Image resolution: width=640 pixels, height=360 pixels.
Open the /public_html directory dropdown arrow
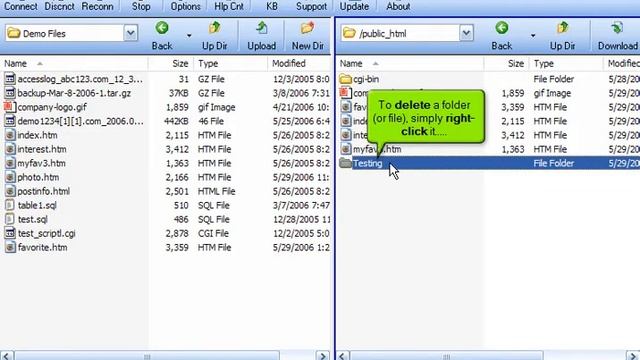point(466,33)
